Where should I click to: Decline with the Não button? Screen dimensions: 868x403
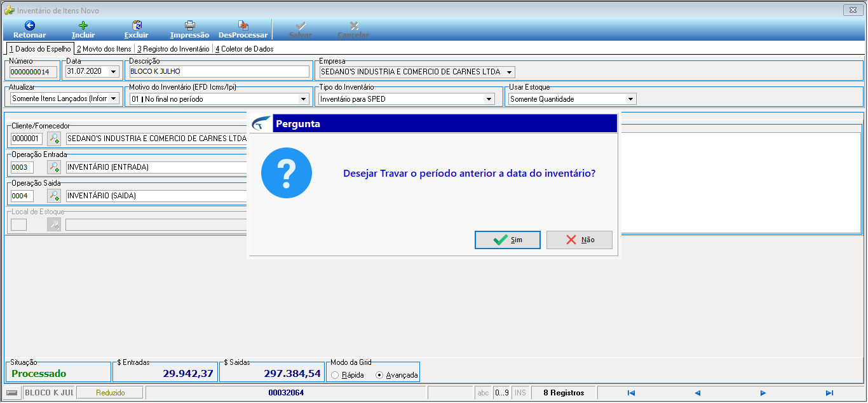point(580,240)
